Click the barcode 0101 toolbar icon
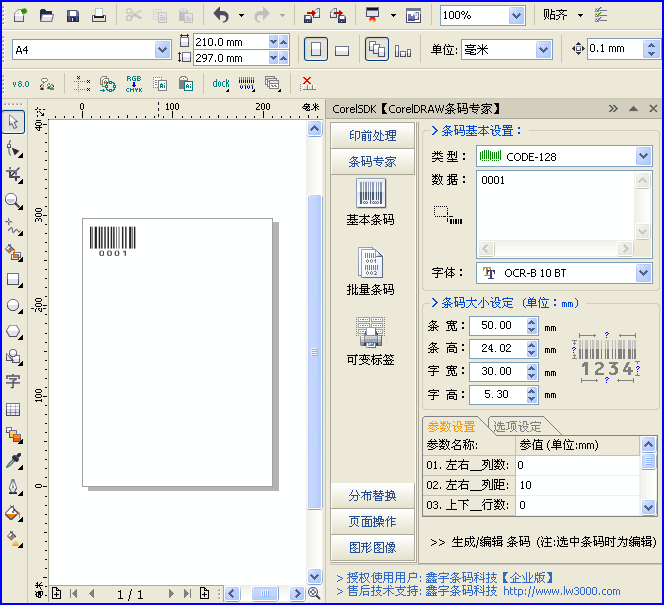 (246, 84)
